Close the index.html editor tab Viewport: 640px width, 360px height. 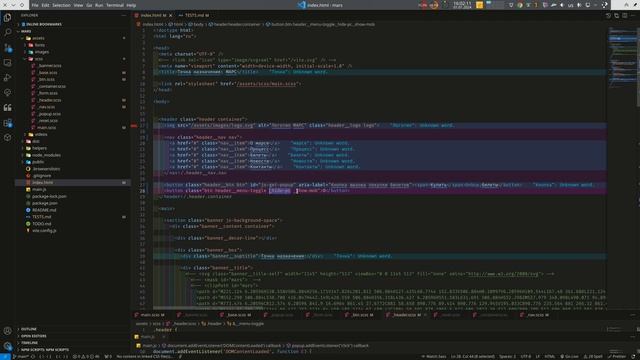[x=171, y=16]
